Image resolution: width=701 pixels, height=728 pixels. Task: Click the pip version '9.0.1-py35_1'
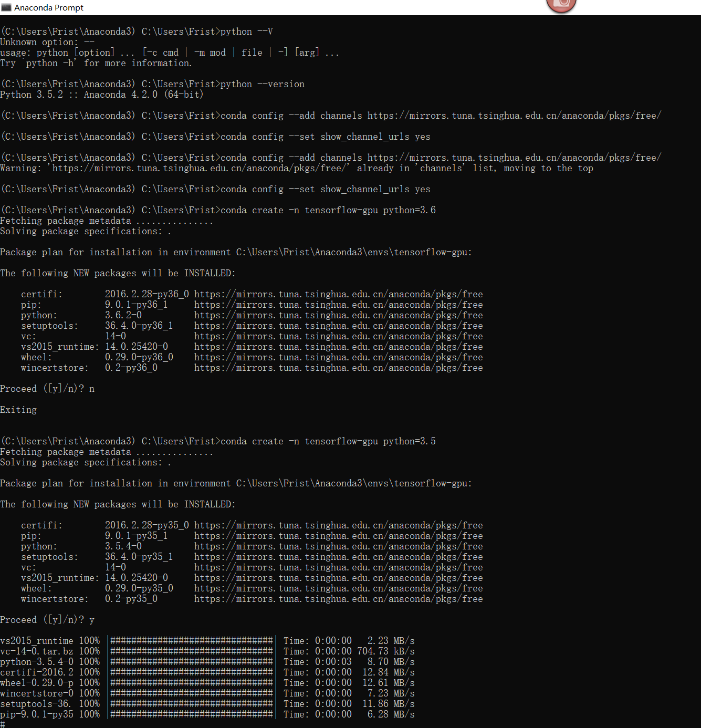click(x=137, y=536)
